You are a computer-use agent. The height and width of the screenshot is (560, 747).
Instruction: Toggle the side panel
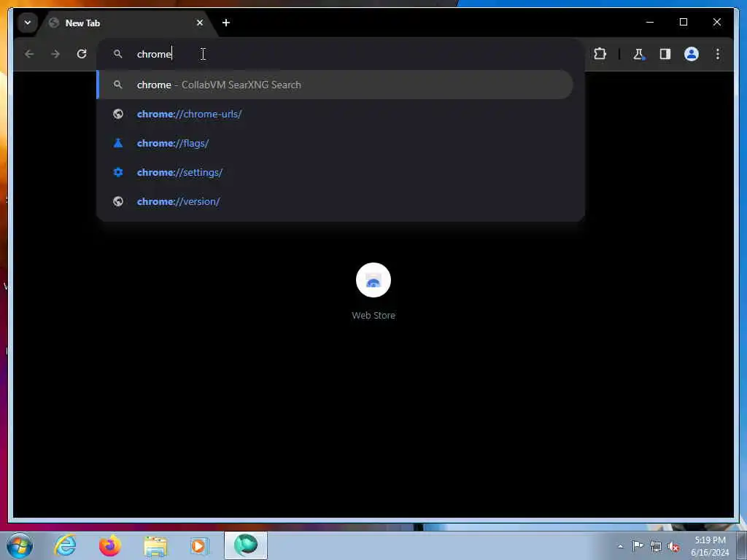[x=665, y=54]
